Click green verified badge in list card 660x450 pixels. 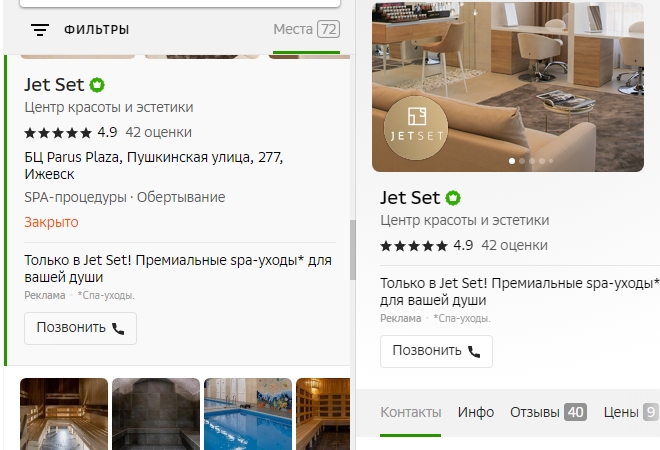coord(97,85)
